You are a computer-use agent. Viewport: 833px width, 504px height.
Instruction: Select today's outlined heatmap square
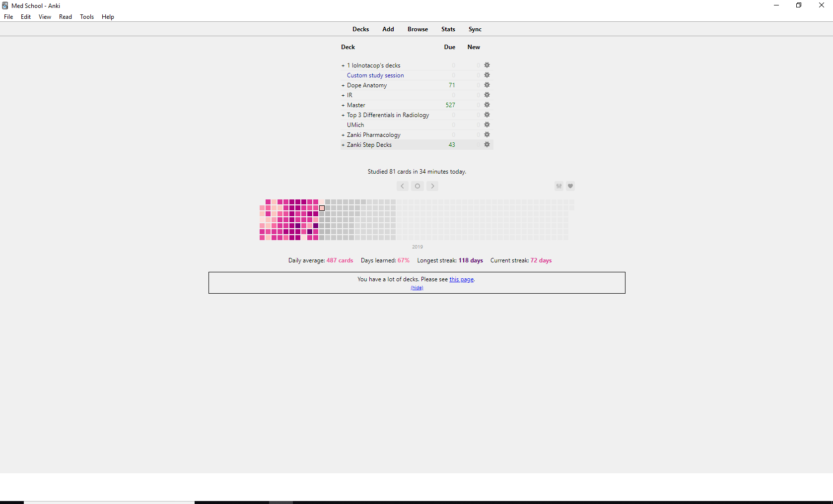point(322,208)
